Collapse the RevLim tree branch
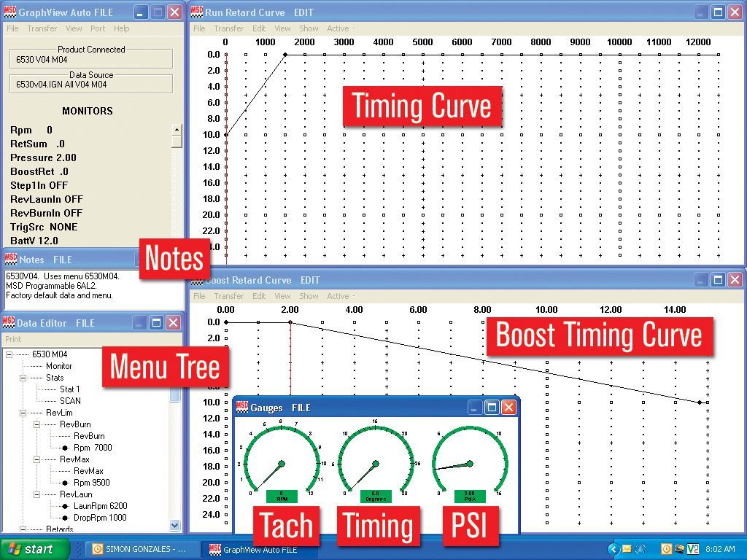The image size is (747, 560). [x=23, y=413]
